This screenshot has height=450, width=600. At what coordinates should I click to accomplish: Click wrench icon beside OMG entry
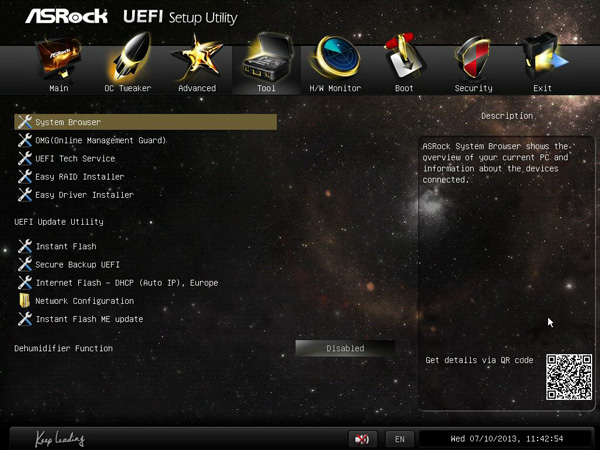click(x=25, y=140)
